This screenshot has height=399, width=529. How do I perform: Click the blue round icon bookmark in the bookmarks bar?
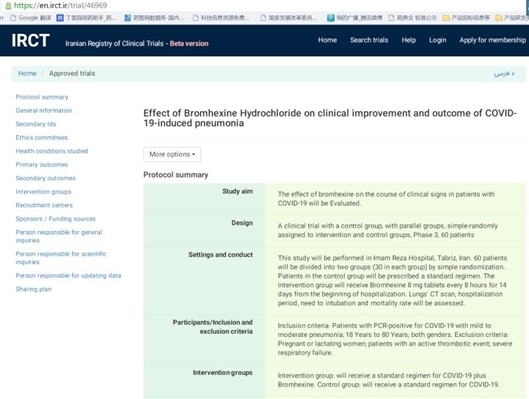pyautogui.click(x=331, y=18)
